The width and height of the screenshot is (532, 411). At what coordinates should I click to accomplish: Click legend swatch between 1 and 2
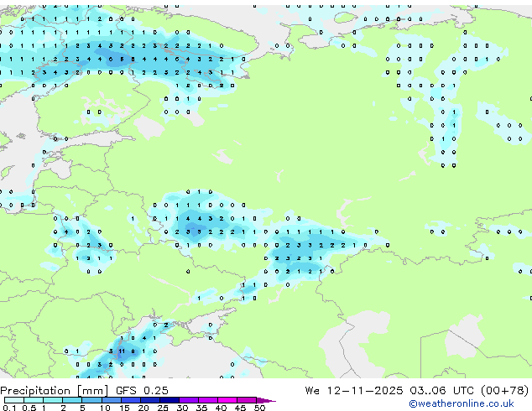click(x=53, y=400)
